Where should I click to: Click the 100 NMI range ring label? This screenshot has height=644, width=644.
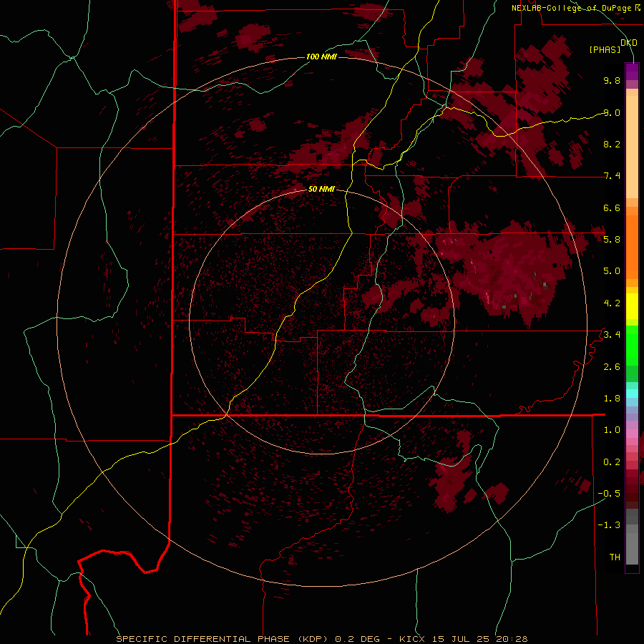(x=321, y=57)
